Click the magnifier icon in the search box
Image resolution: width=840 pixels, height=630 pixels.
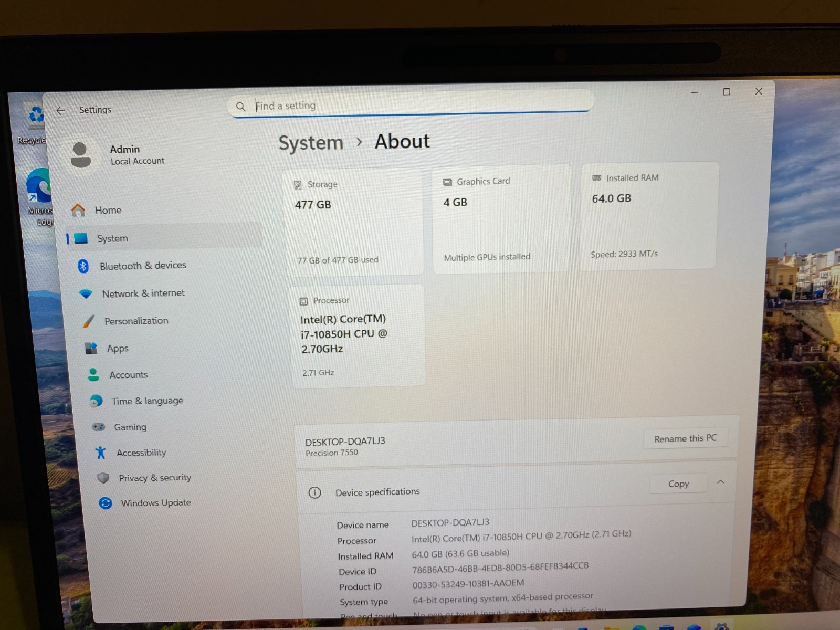pos(240,107)
